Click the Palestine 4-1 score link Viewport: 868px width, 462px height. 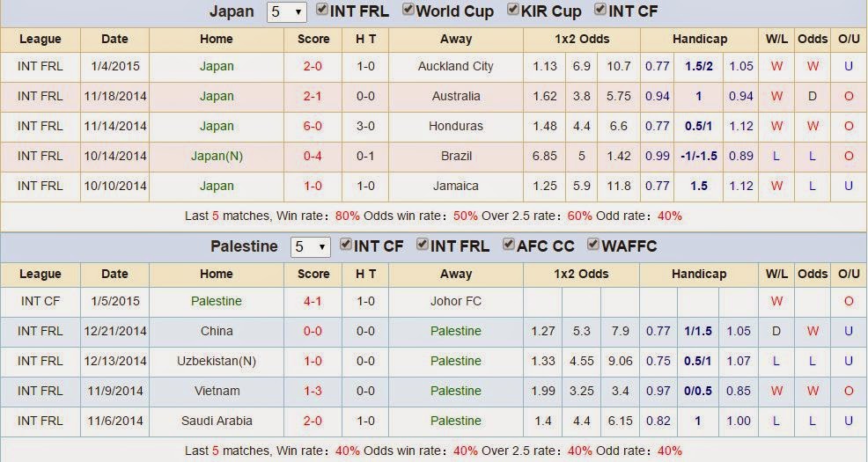point(313,302)
